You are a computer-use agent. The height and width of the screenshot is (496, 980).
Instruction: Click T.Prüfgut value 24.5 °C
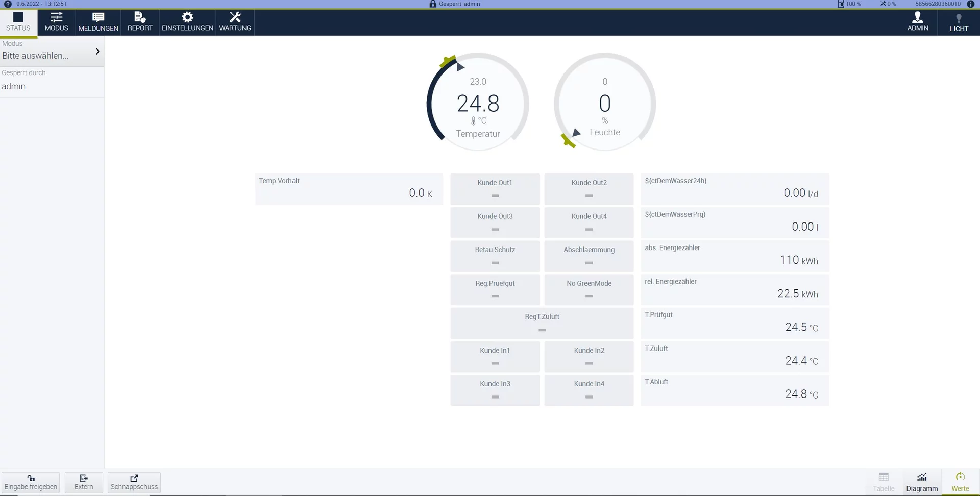click(x=801, y=327)
